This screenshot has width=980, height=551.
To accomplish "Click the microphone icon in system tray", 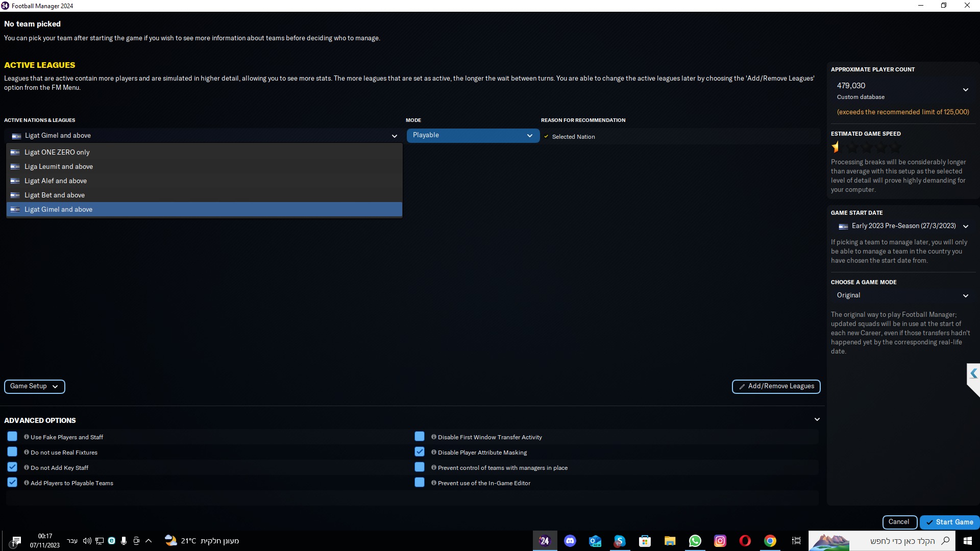I will (124, 541).
